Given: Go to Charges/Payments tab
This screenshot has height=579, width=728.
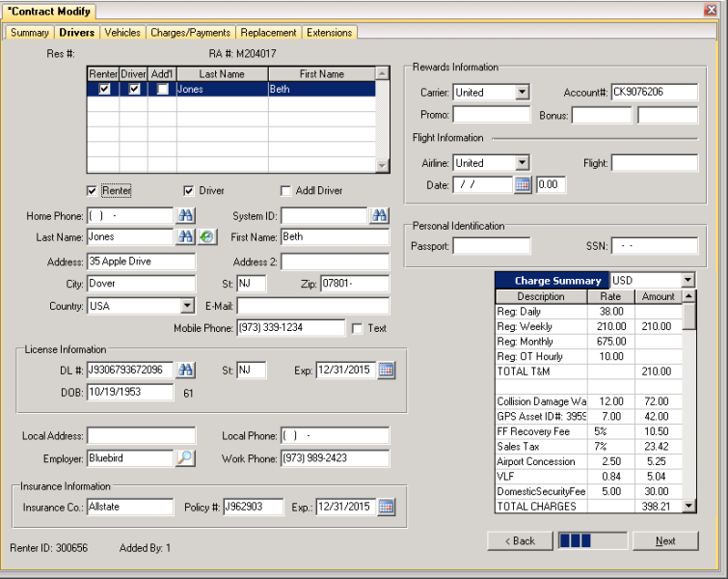Looking at the screenshot, I should [x=190, y=33].
